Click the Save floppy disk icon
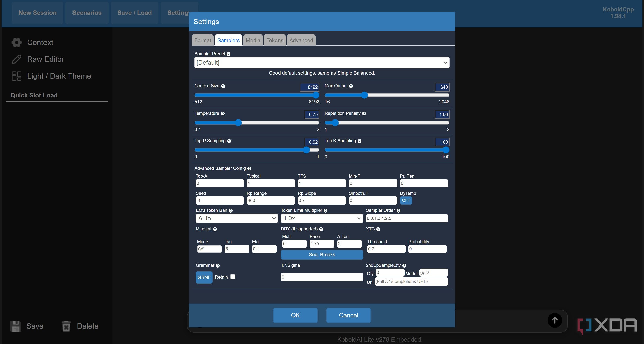This screenshot has height=344, width=644. click(16, 326)
